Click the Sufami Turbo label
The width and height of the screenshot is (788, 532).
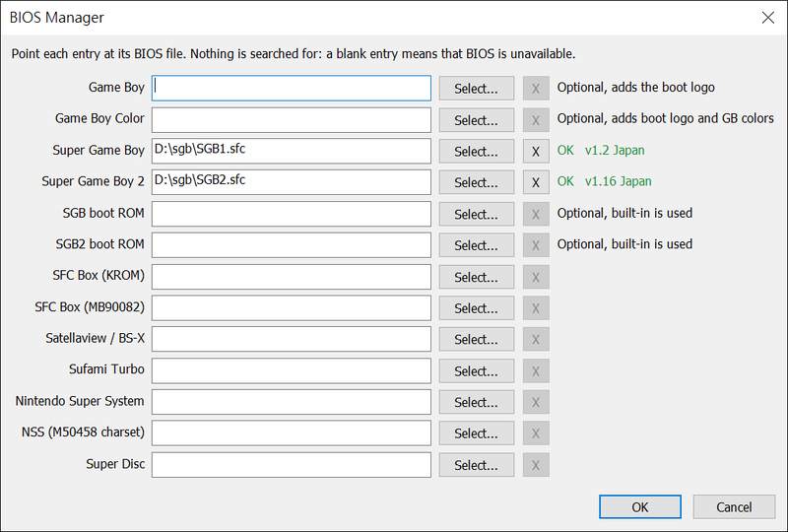click(106, 369)
